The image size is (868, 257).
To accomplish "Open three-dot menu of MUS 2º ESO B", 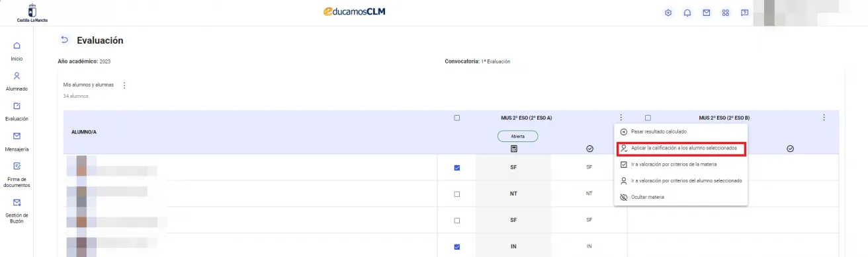I will coord(824,118).
